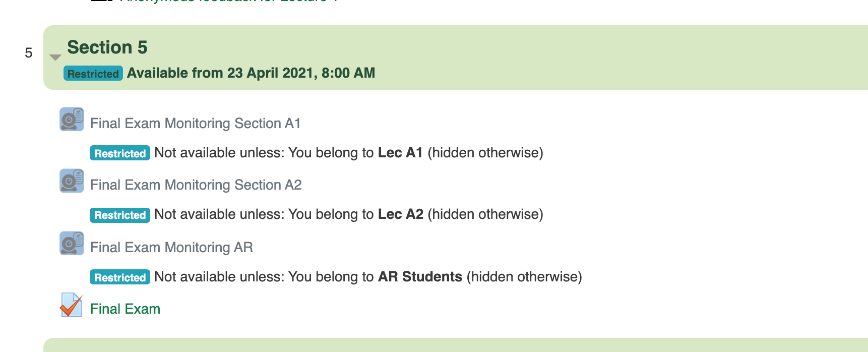This screenshot has width=868, height=352.
Task: Open the Section 5 heading
Action: pyautogui.click(x=107, y=47)
